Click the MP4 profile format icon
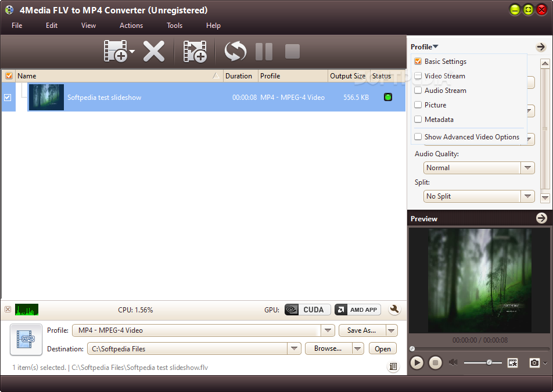This screenshot has width=553, height=392. pyautogui.click(x=26, y=339)
